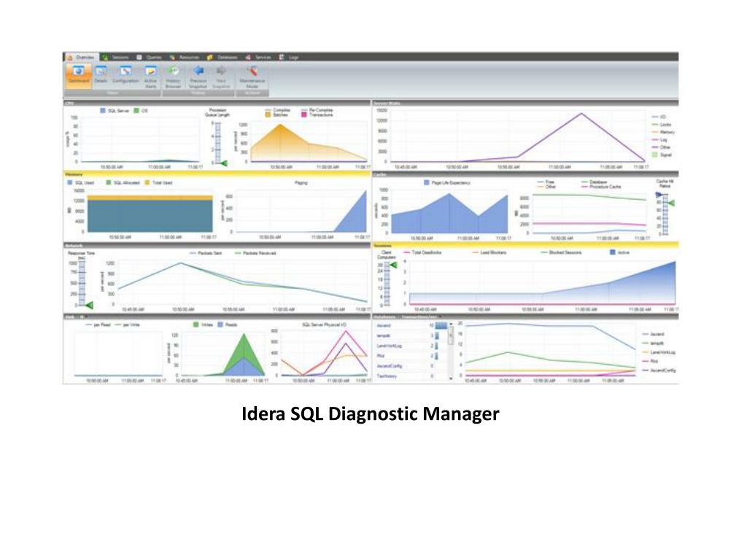747x560 pixels.
Task: Click the Active sessions legend swatch
Action: pos(613,252)
